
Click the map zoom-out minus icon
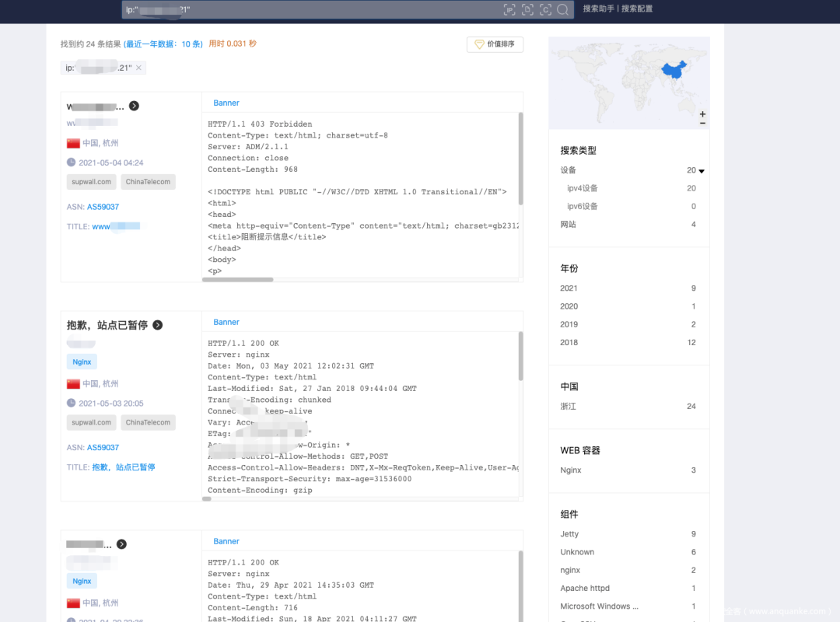click(702, 122)
